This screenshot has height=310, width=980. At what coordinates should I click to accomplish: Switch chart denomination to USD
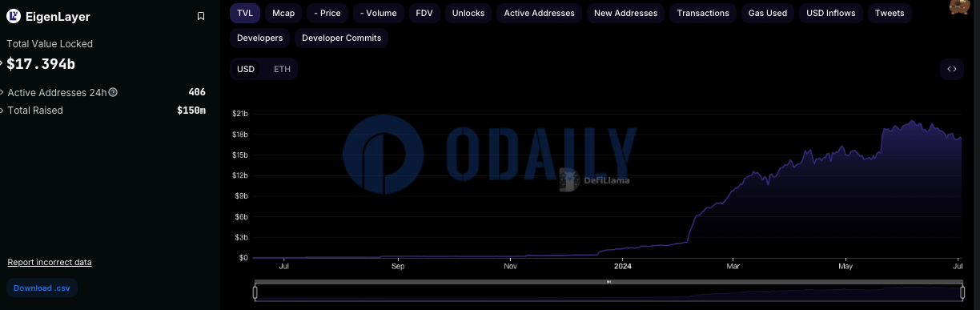pyautogui.click(x=246, y=69)
